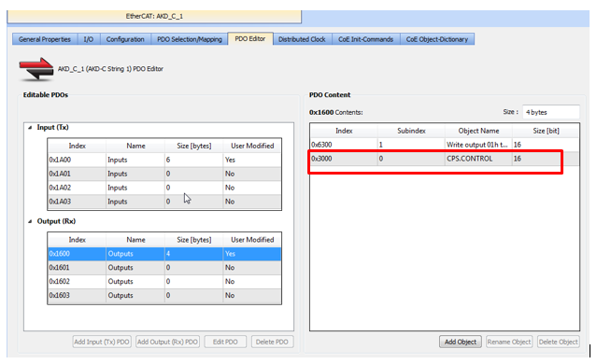Sort PDO Content by Object Name column
This screenshot has width=597, height=364.
(478, 131)
